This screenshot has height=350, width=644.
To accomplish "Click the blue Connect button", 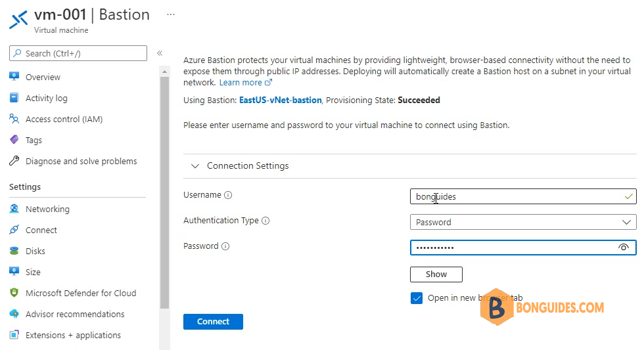I will coord(213,321).
